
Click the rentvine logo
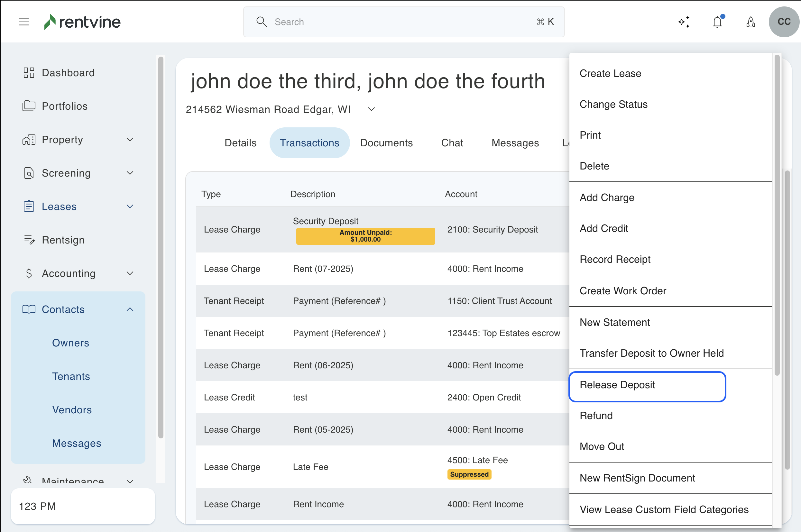point(82,22)
